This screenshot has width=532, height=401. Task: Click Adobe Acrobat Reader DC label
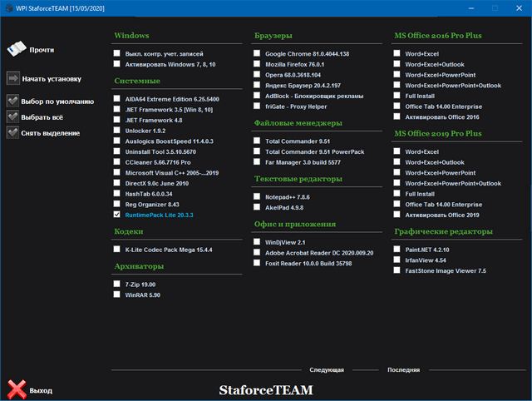pyautogui.click(x=319, y=253)
